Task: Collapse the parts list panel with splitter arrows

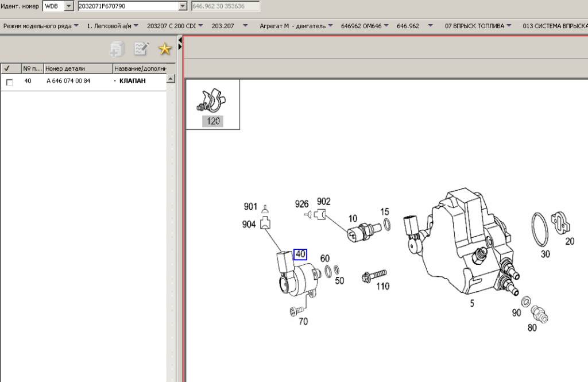Action: (180, 43)
